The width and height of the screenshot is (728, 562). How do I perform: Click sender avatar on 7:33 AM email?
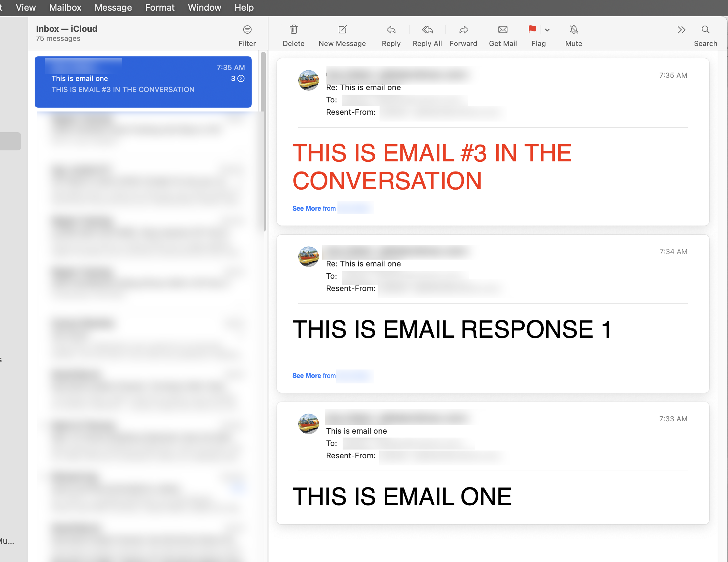[308, 424]
